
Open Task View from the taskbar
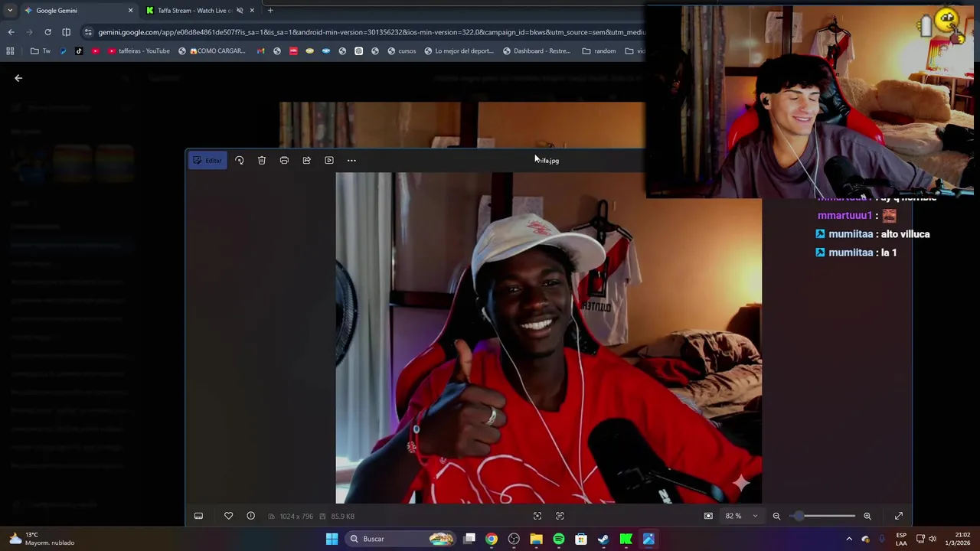click(469, 539)
